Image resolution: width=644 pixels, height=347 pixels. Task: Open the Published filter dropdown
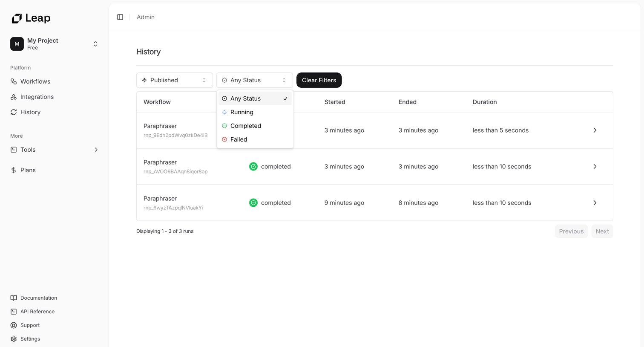click(x=175, y=80)
